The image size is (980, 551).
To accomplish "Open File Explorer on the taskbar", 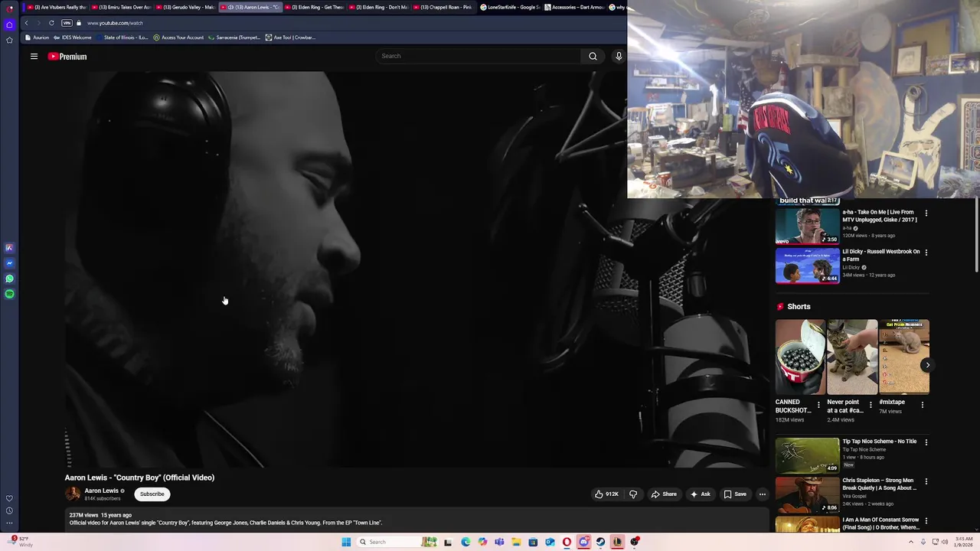I will coord(516,542).
